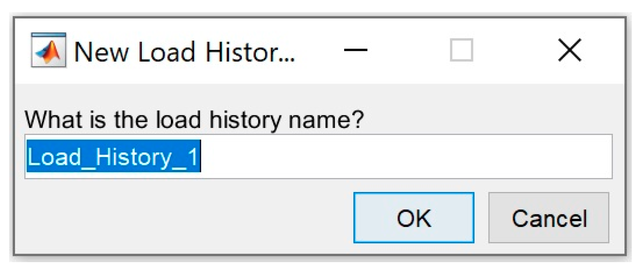Screen dimensions: 644x272
Task: Click the greyed-out maximize box icon
Action: [x=461, y=50]
